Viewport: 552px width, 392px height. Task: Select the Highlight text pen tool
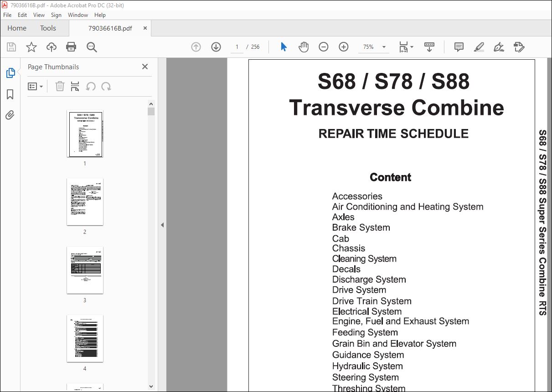479,47
